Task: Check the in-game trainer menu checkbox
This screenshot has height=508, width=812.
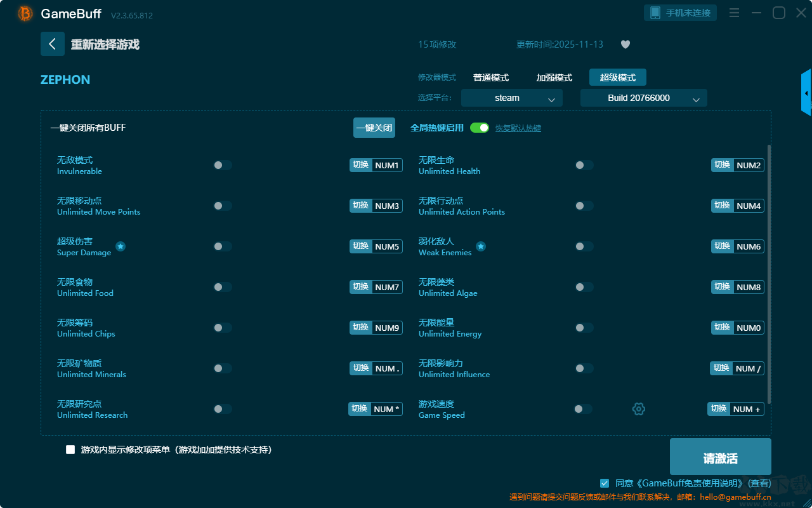Action: pyautogui.click(x=70, y=450)
